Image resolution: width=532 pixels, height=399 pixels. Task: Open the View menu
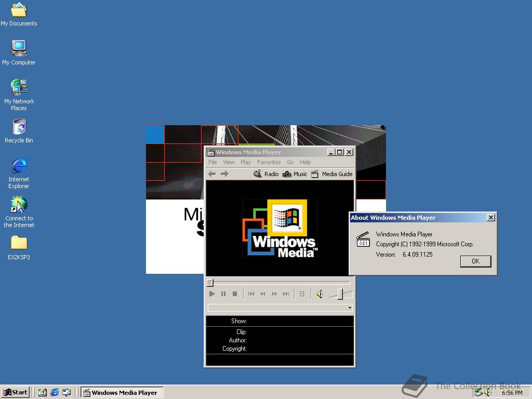(x=229, y=162)
